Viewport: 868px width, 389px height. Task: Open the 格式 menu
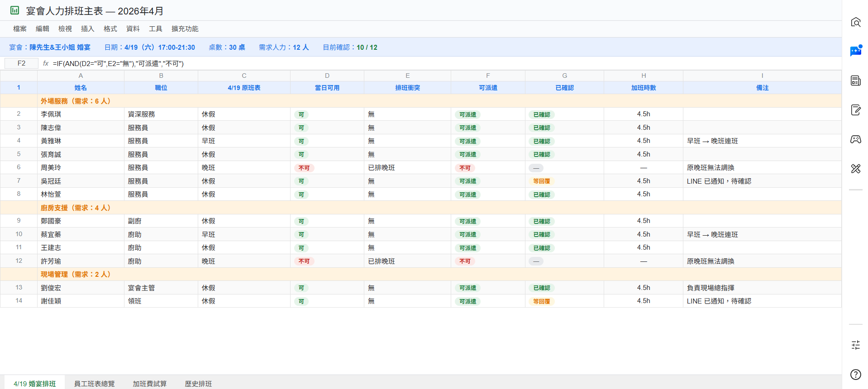pos(110,28)
